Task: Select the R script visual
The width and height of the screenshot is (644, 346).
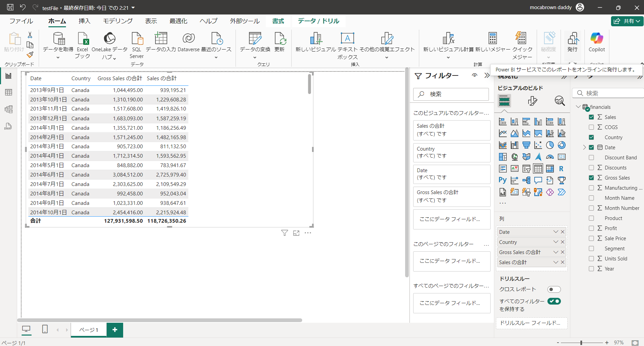Action: pyautogui.click(x=562, y=168)
